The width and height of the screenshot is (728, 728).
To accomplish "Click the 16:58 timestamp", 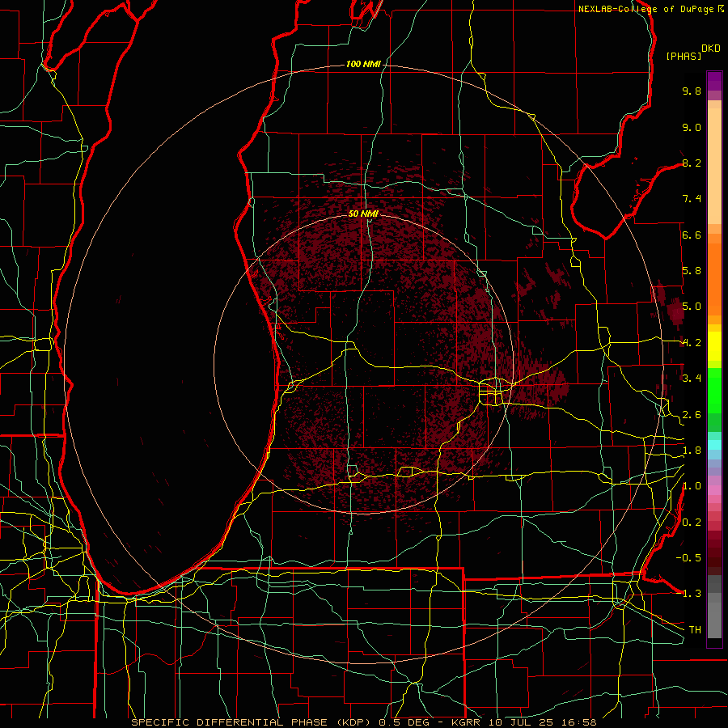I will click(578, 722).
